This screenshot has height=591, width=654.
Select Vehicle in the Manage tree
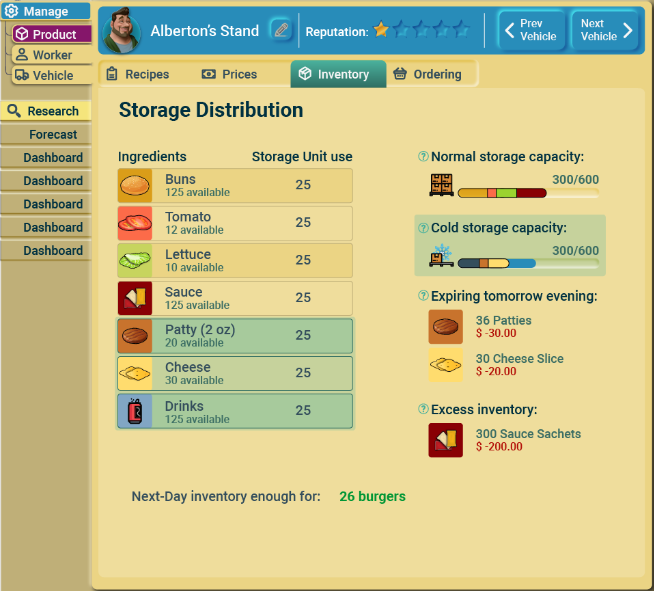coord(52,75)
